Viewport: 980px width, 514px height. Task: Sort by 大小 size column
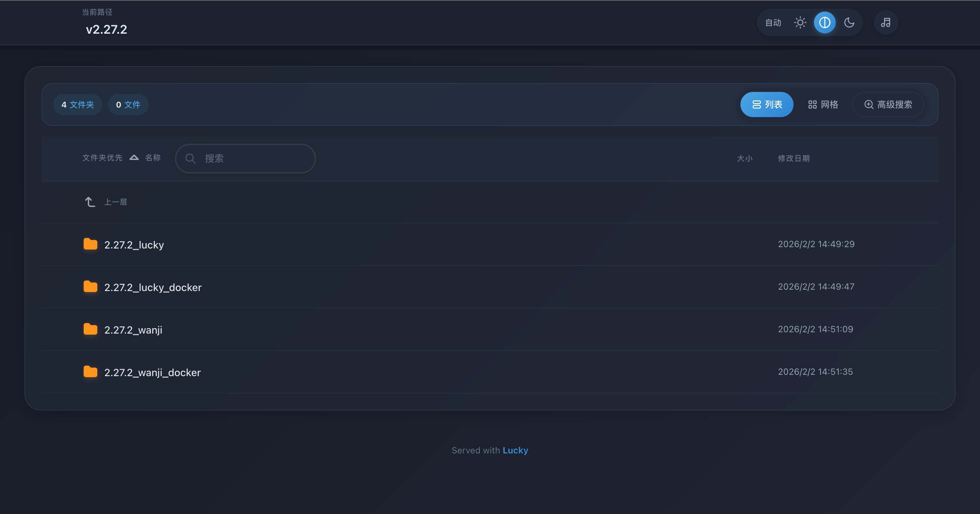click(x=745, y=158)
